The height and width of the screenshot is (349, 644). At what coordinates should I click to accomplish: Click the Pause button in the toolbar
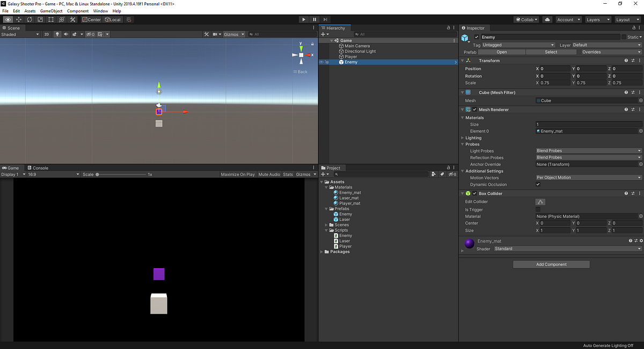point(314,19)
